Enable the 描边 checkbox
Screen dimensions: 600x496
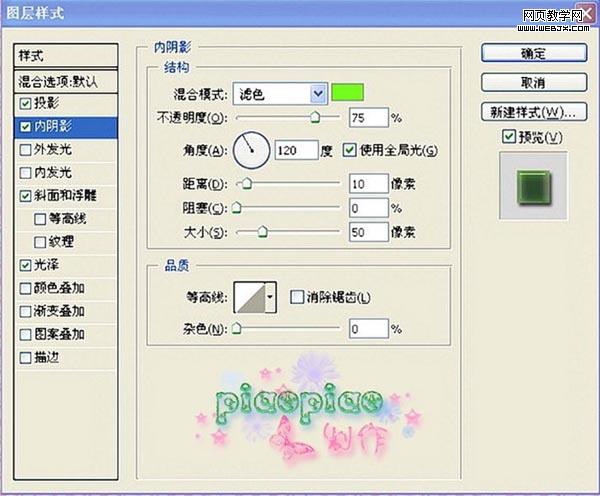(25, 358)
